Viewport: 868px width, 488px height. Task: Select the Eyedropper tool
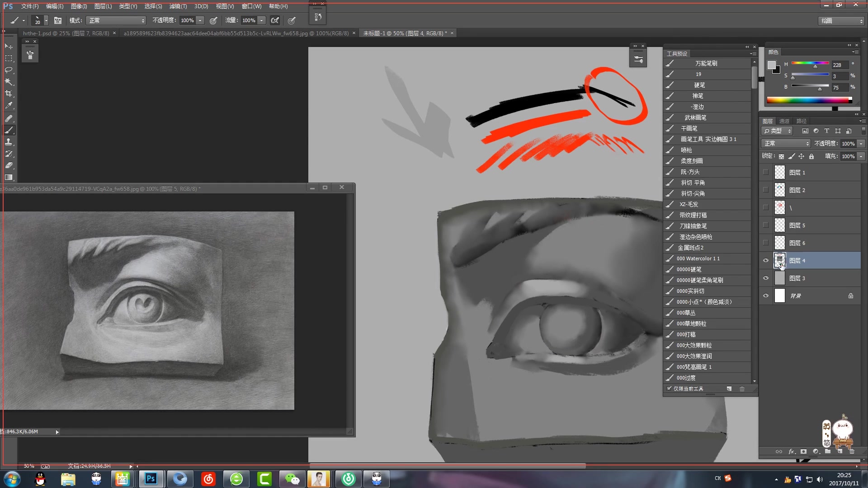9,105
